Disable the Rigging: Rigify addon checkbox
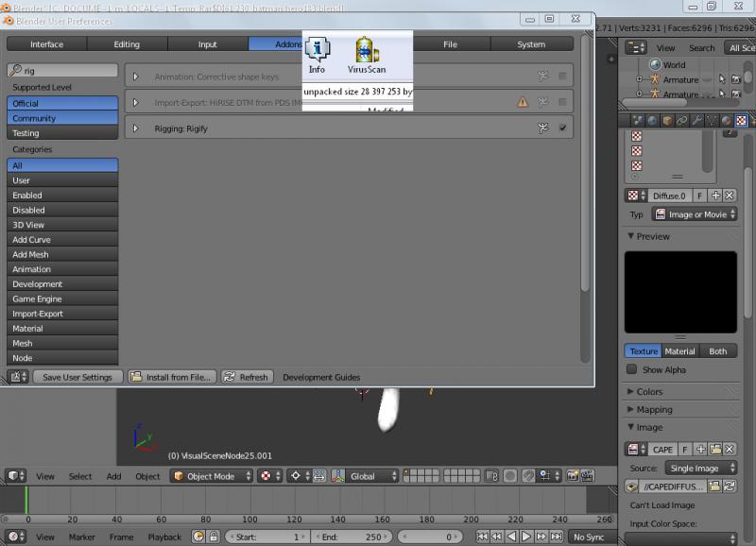 click(x=562, y=128)
